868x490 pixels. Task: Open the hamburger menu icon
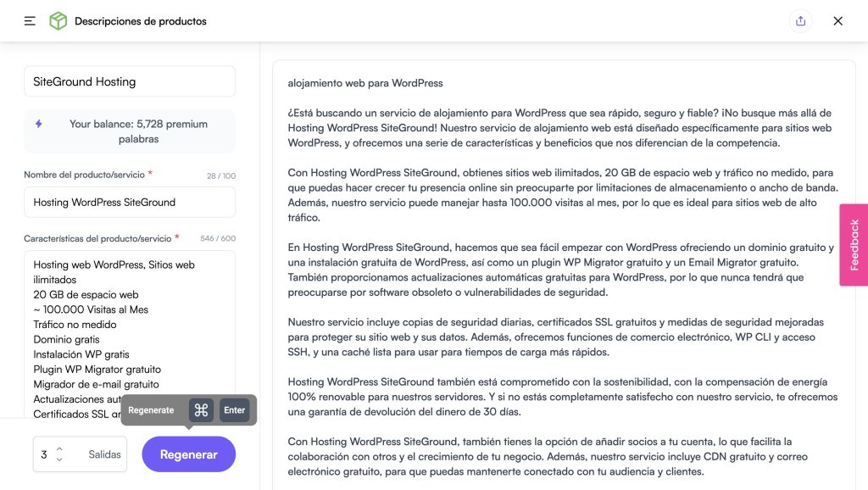[30, 21]
